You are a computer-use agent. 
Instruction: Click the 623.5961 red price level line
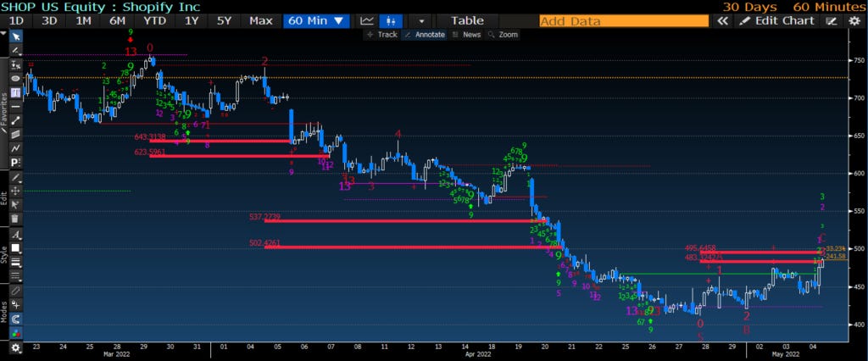[239, 156]
